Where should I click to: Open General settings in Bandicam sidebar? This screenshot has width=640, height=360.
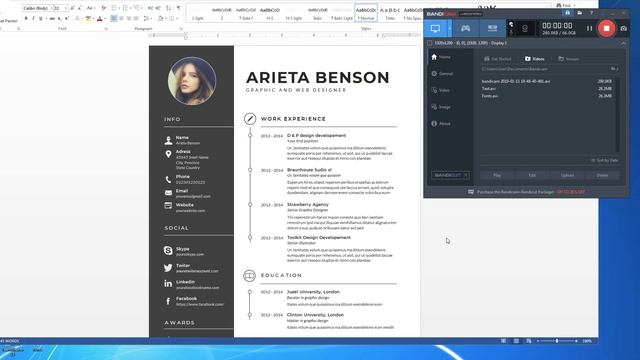coord(442,74)
